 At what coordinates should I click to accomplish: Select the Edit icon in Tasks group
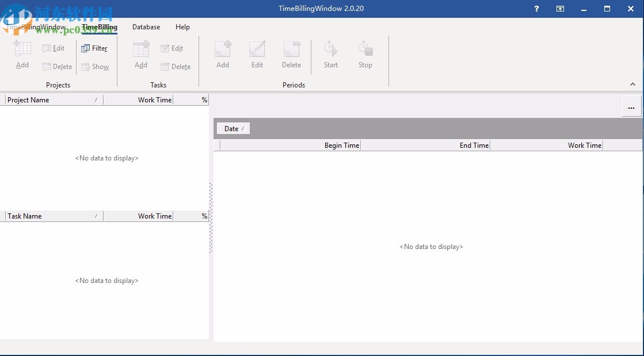[172, 48]
